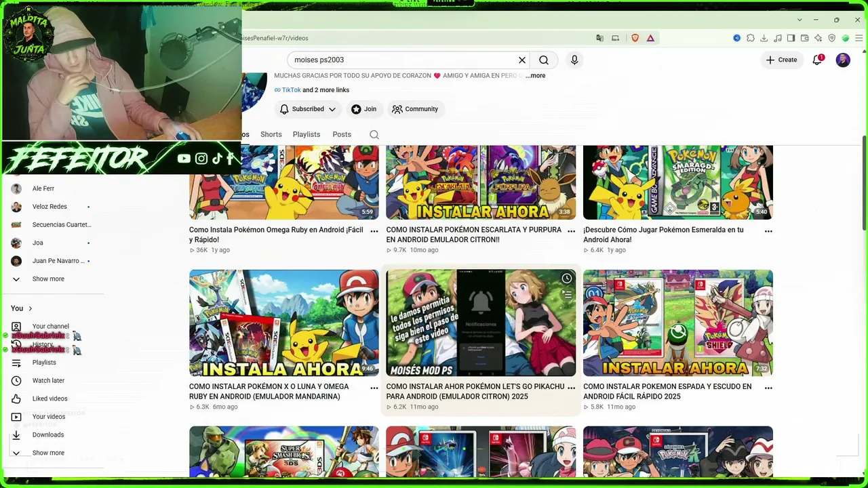
Task: Open the 'and 2 more links' link
Action: pos(325,90)
